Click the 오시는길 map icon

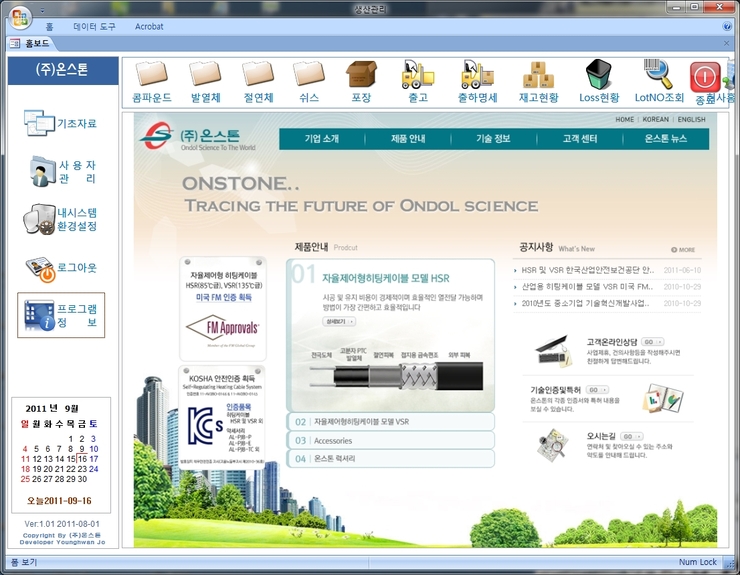(552, 445)
